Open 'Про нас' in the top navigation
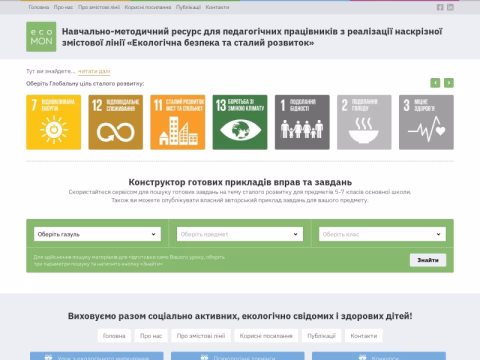Screen dimensions: 480x360 pos(63,7)
